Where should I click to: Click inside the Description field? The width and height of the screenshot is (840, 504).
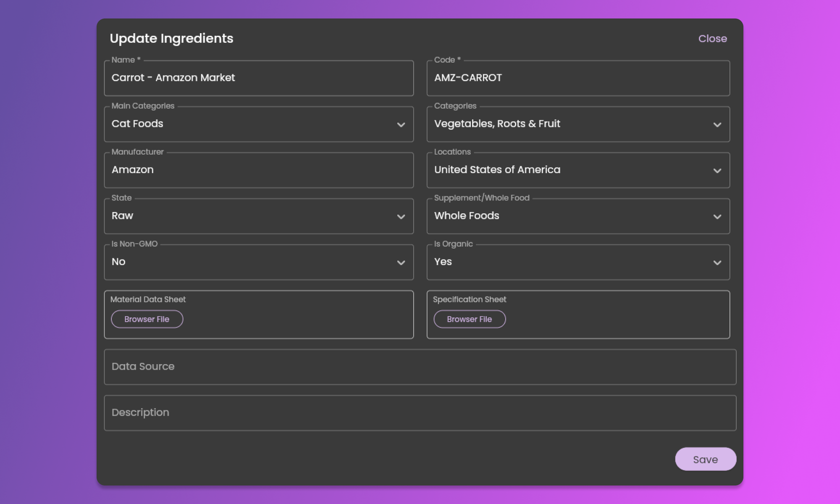coord(420,412)
